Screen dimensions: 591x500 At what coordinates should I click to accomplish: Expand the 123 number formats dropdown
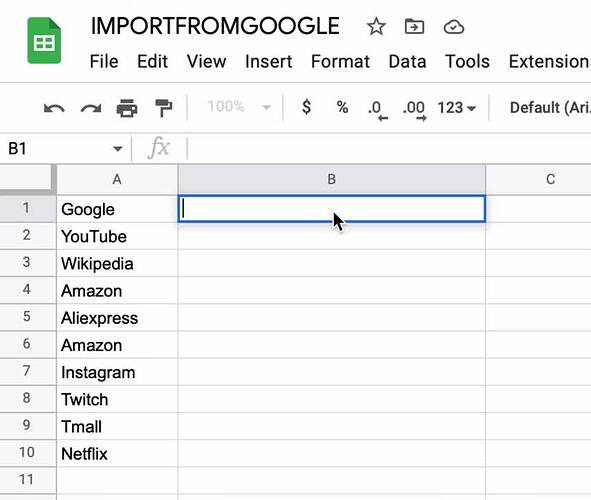click(456, 108)
